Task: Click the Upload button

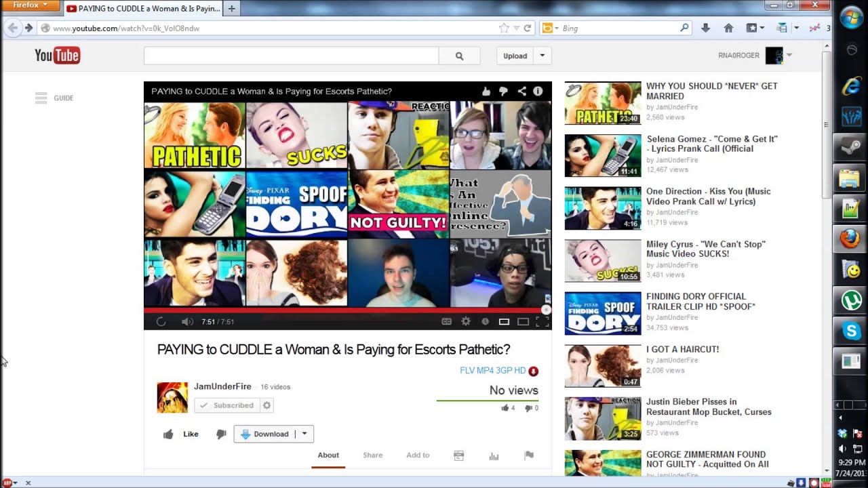Action: [x=515, y=56]
